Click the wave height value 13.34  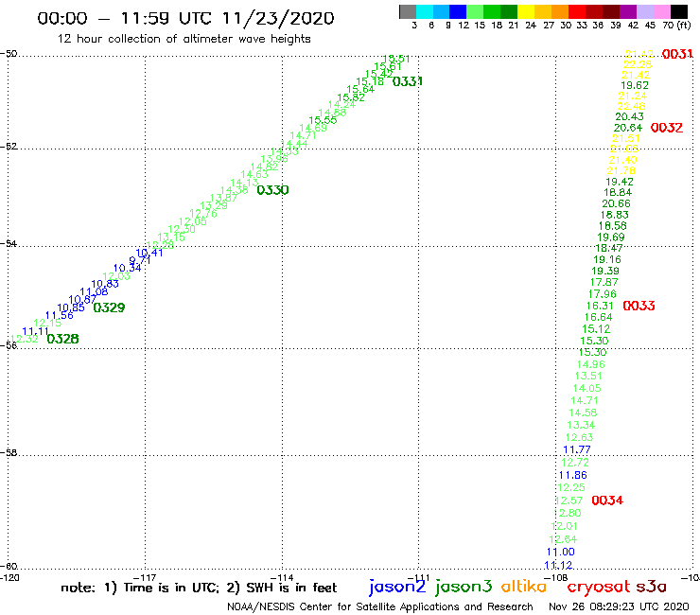coord(581,425)
